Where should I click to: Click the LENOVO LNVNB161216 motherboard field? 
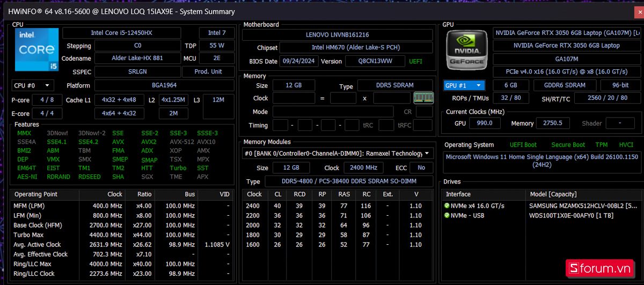pos(337,34)
